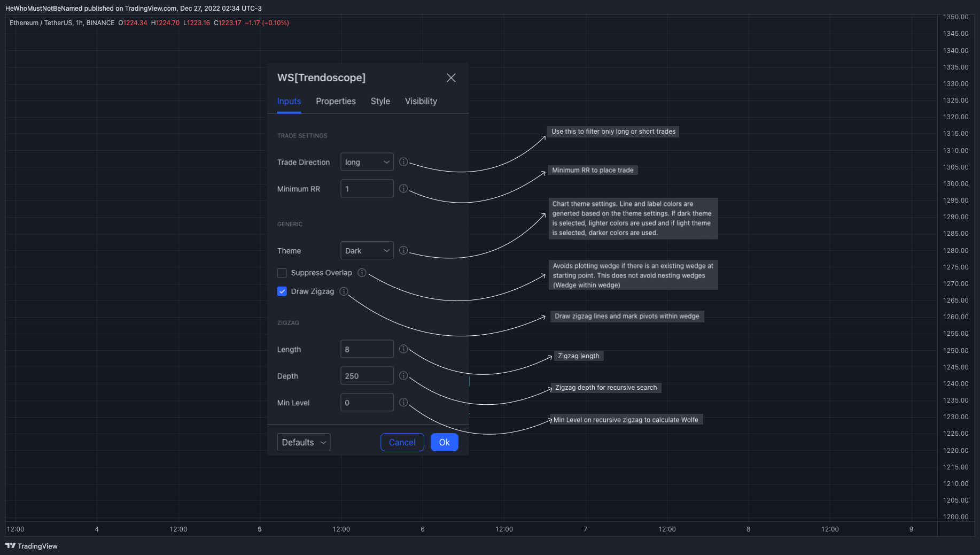Click the Cancel button
The width and height of the screenshot is (980, 555).
402,442
